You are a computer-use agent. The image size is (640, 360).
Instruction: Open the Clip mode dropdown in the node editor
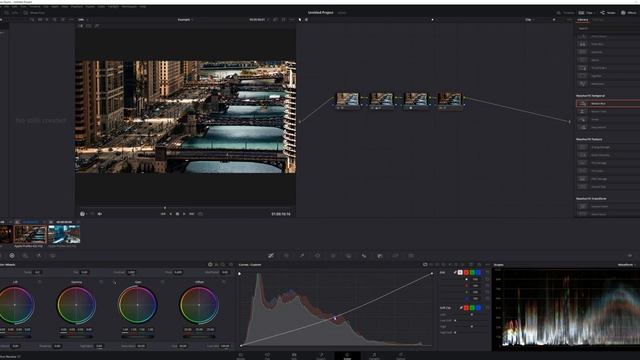530,20
